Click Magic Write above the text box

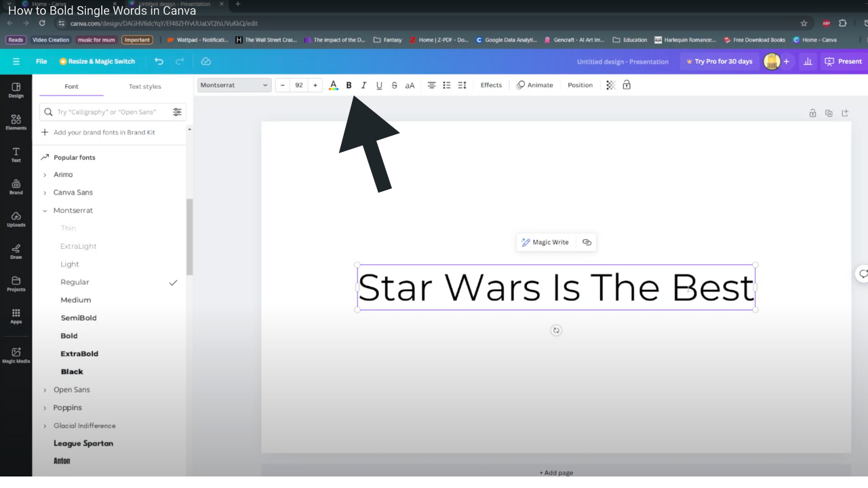[545, 243]
